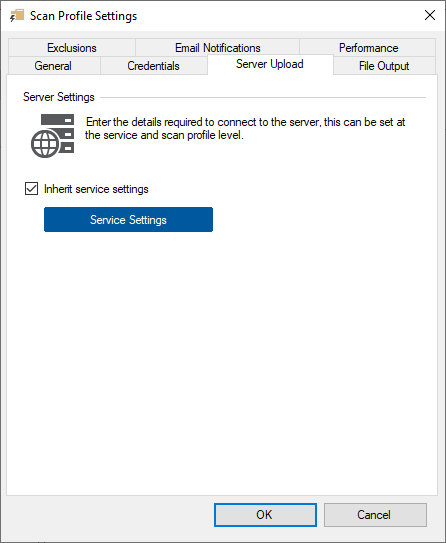Open Service Settings with the blue button
The width and height of the screenshot is (446, 543).
click(128, 220)
